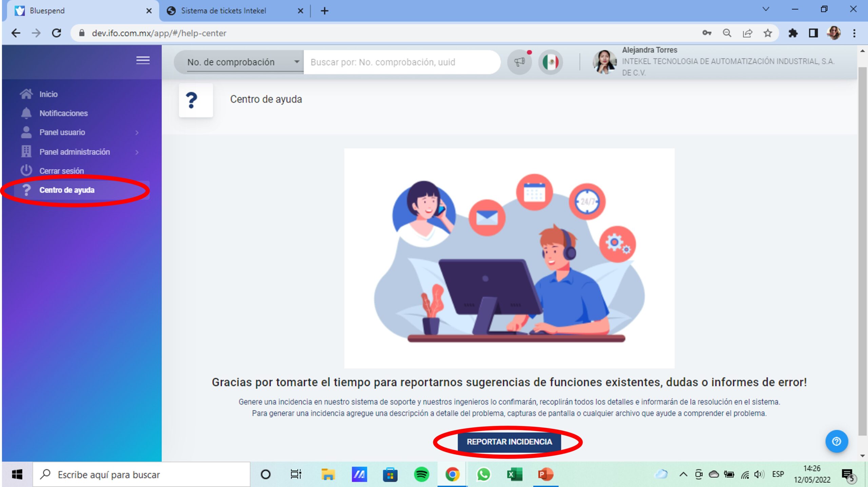Click the Mexico flag language icon

pos(550,62)
